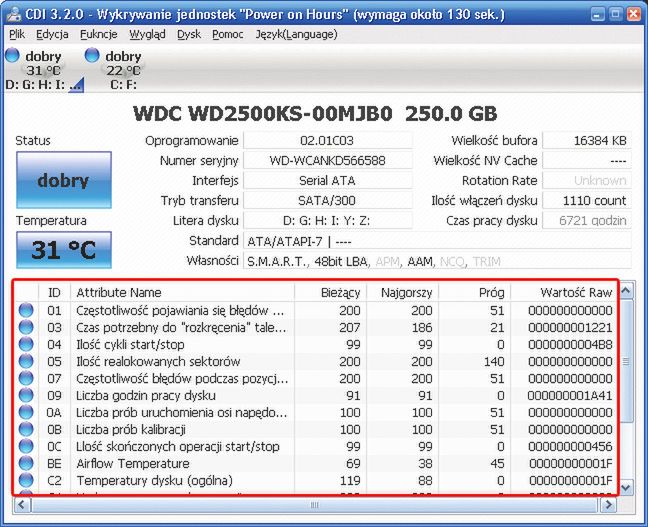
Task: Click the firmware field 02.01C03
Action: [x=327, y=141]
